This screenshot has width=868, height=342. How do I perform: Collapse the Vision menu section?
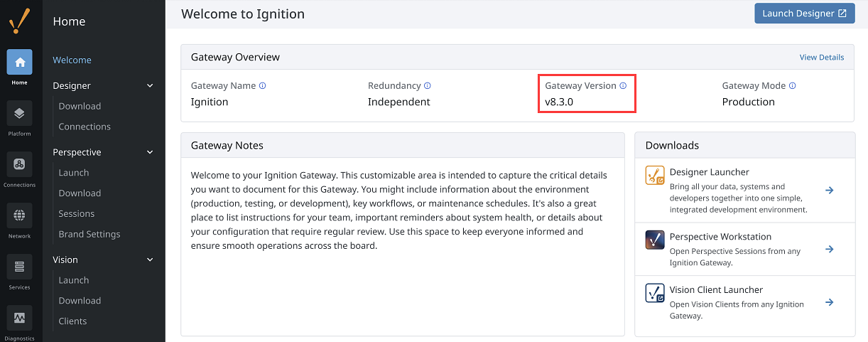tap(150, 260)
